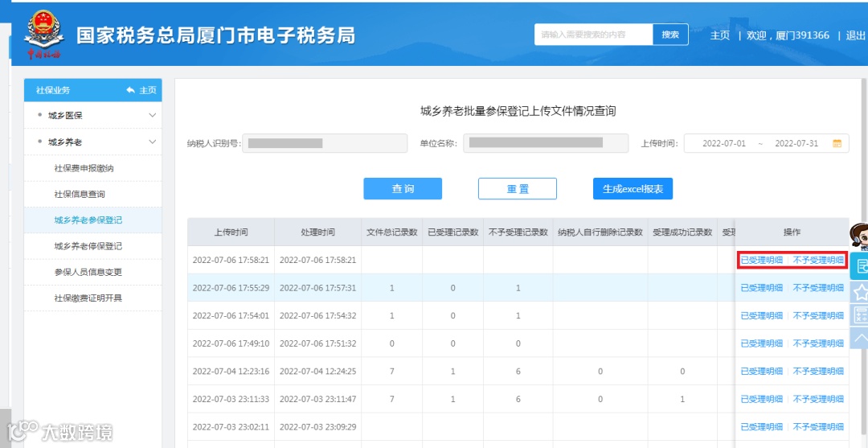Click the back arrow next to 主页 in sidebar

[131, 90]
